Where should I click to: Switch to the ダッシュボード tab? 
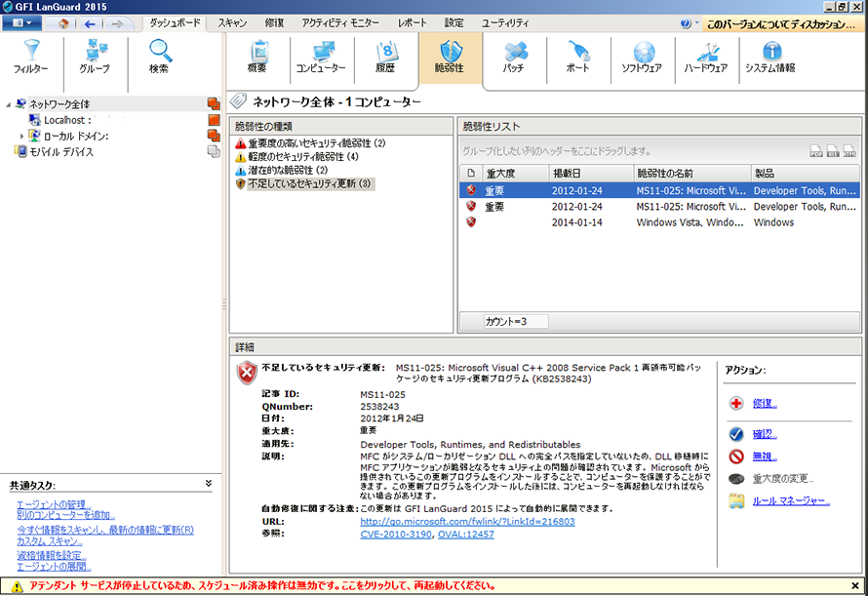pyautogui.click(x=175, y=22)
